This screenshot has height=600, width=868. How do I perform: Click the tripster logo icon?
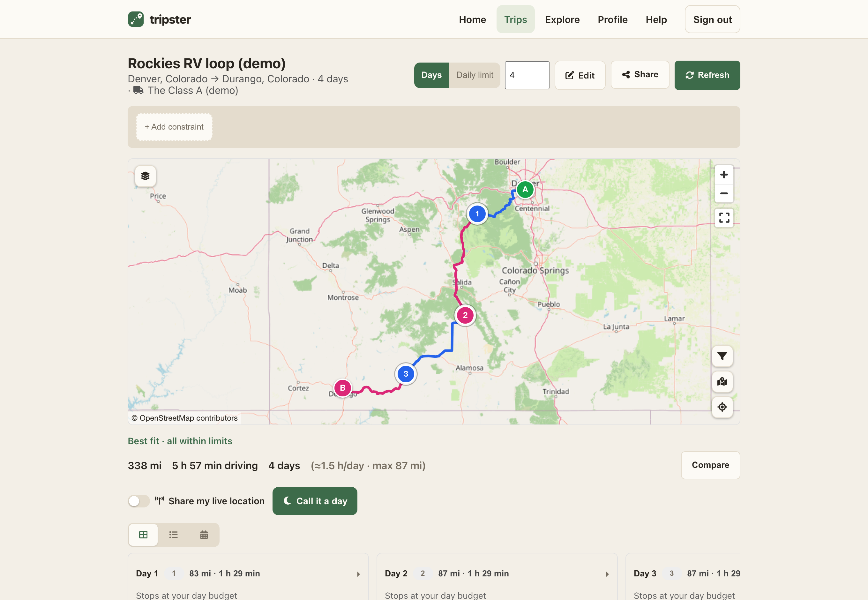(x=136, y=19)
